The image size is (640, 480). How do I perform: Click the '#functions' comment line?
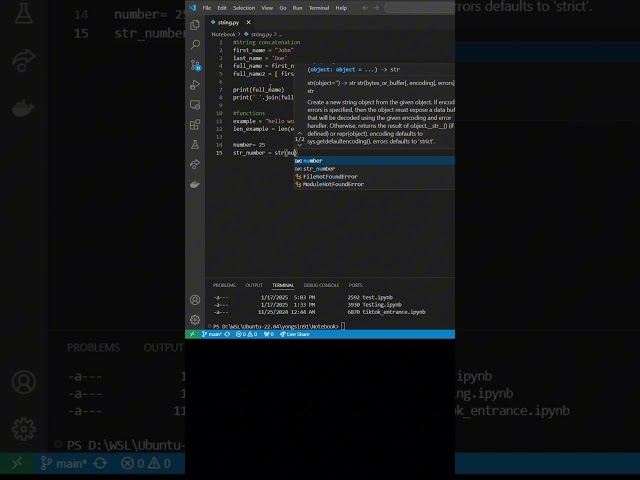(x=249, y=113)
